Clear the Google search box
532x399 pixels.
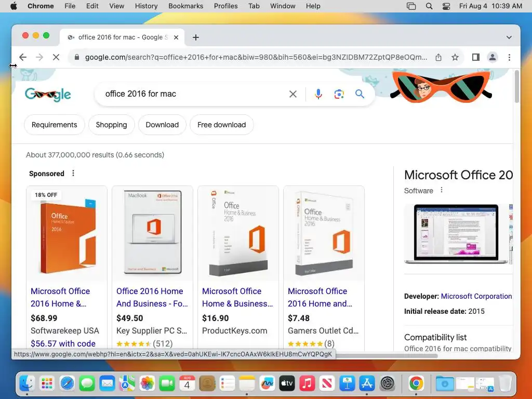tap(293, 94)
